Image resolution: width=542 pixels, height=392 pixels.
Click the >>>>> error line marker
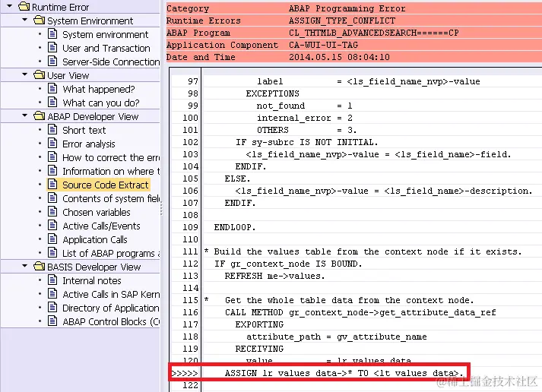[185, 373]
